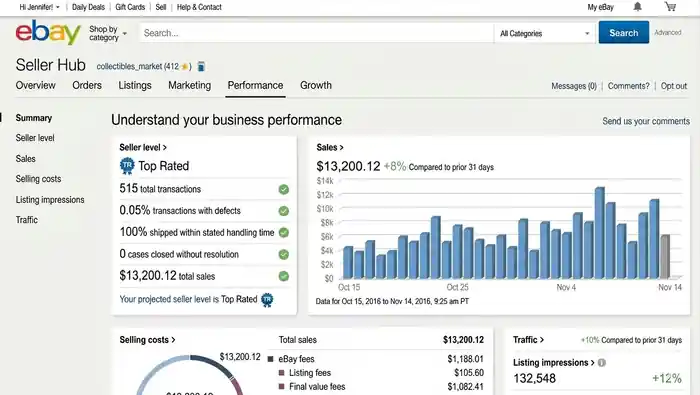Click the Comments? link
The image size is (700, 395).
(x=629, y=86)
